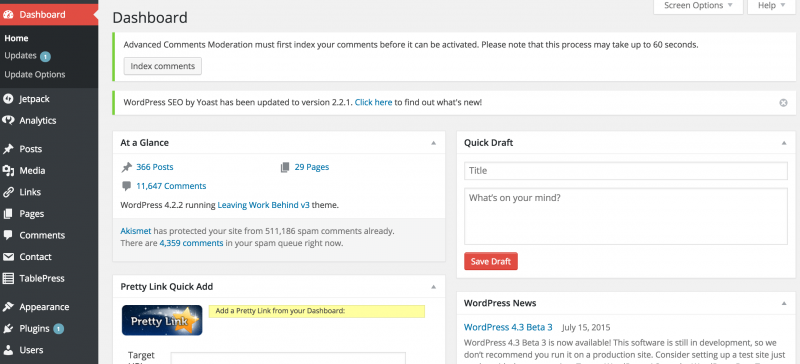Open the 29 Pages link

(x=312, y=167)
